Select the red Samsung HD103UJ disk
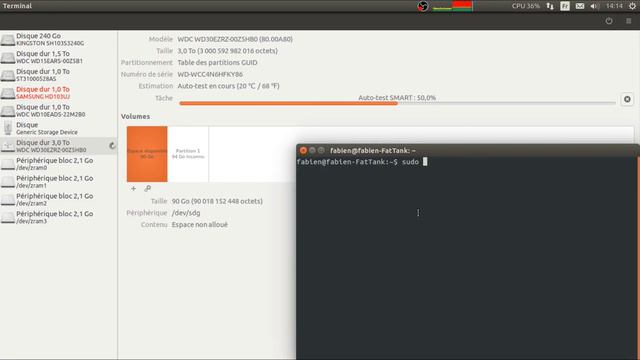The image size is (640, 360). click(x=58, y=93)
